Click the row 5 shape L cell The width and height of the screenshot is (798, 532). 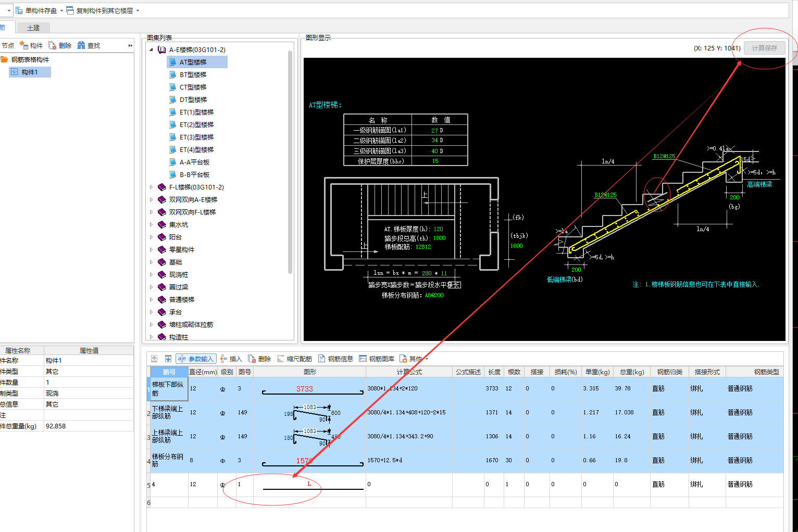tap(309, 485)
